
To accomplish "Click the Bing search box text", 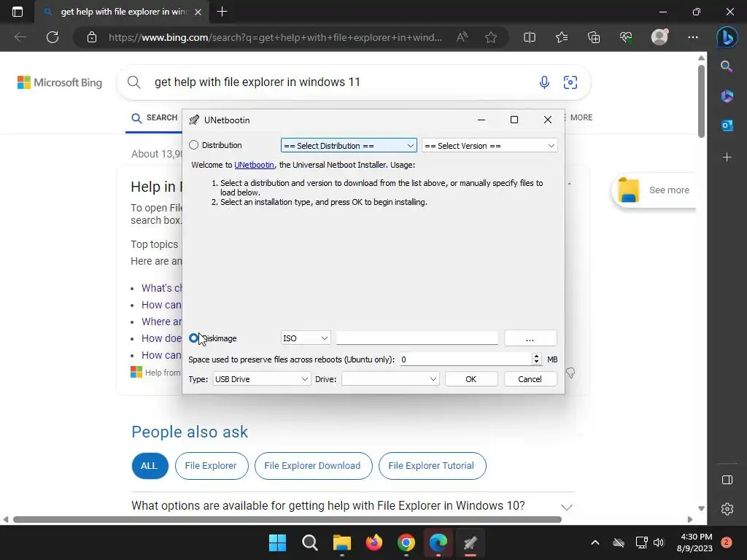I will click(258, 82).
